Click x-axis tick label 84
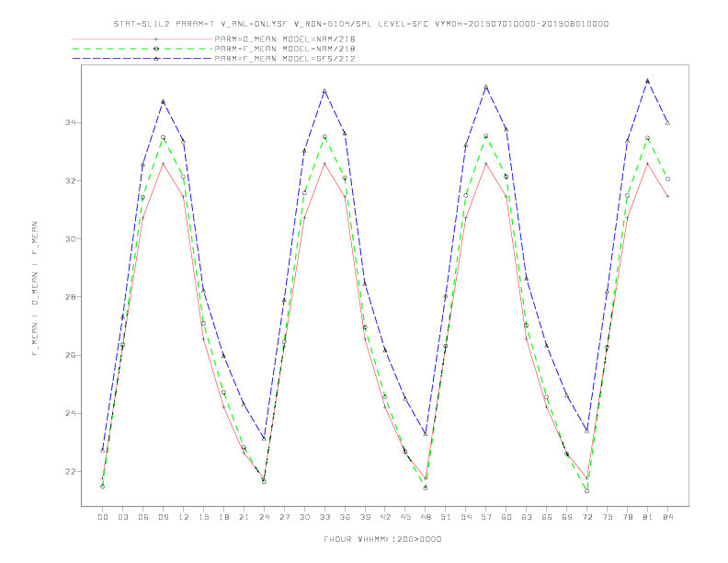Screen dimensions: 728x563 point(667,517)
